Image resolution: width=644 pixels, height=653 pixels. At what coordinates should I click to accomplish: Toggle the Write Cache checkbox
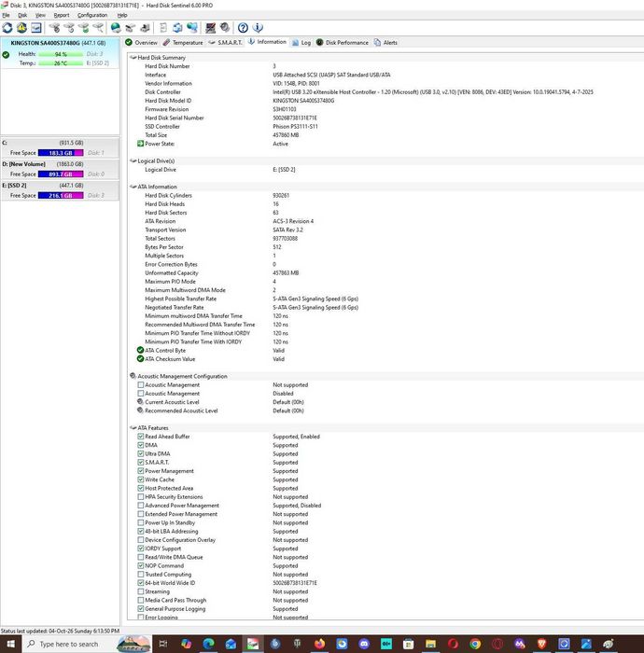click(x=141, y=479)
